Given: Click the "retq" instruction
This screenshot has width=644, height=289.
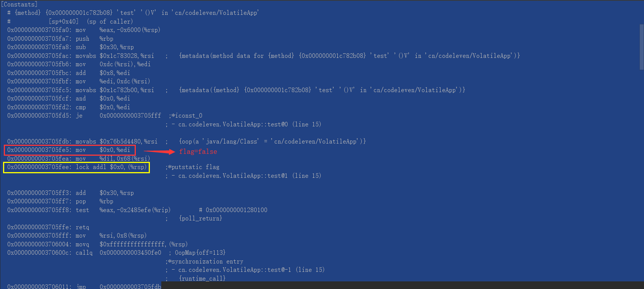Looking at the screenshot, I should pyautogui.click(x=82, y=227).
